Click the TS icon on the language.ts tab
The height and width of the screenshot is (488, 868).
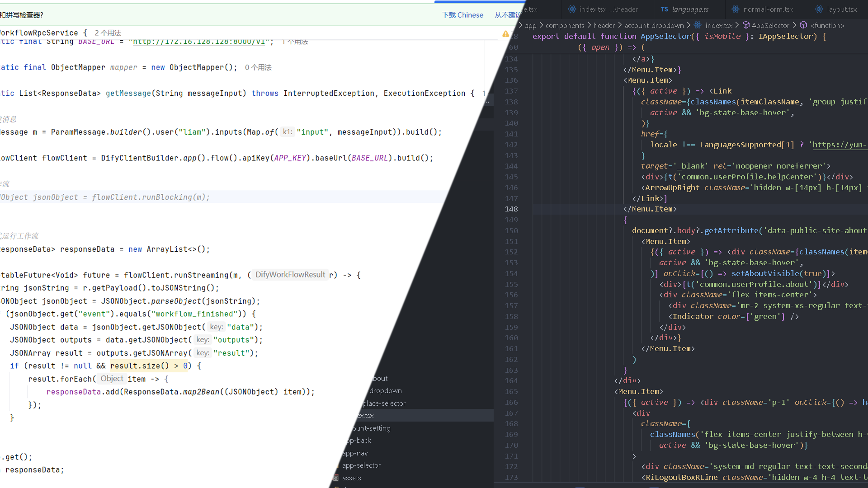click(x=664, y=9)
